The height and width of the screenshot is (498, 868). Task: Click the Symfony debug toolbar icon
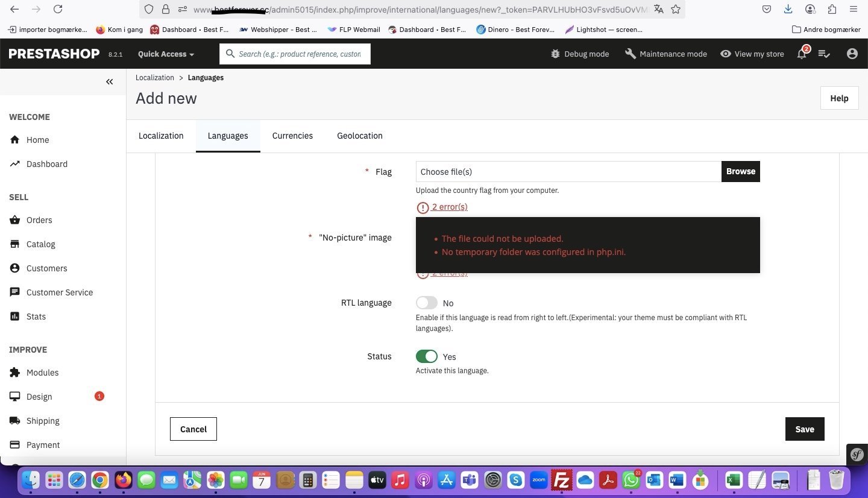pos(857,454)
